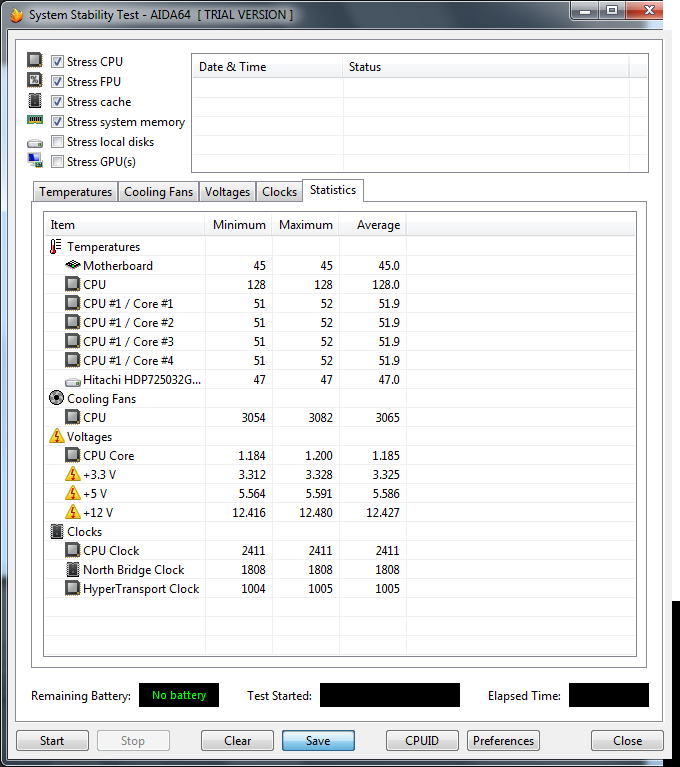
Task: Switch to the Temperatures tab
Action: click(x=75, y=192)
